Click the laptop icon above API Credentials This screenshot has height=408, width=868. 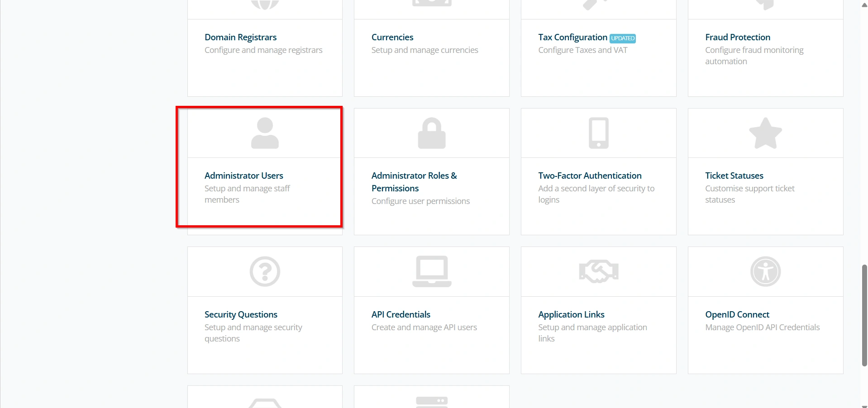[432, 271]
